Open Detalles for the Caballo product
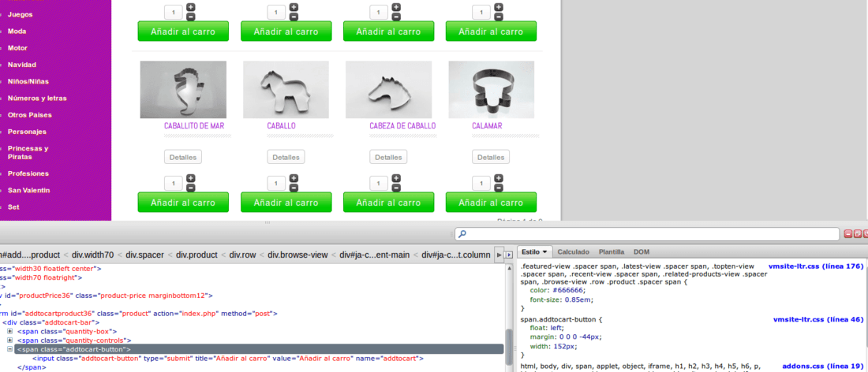The height and width of the screenshot is (372, 868). [286, 157]
